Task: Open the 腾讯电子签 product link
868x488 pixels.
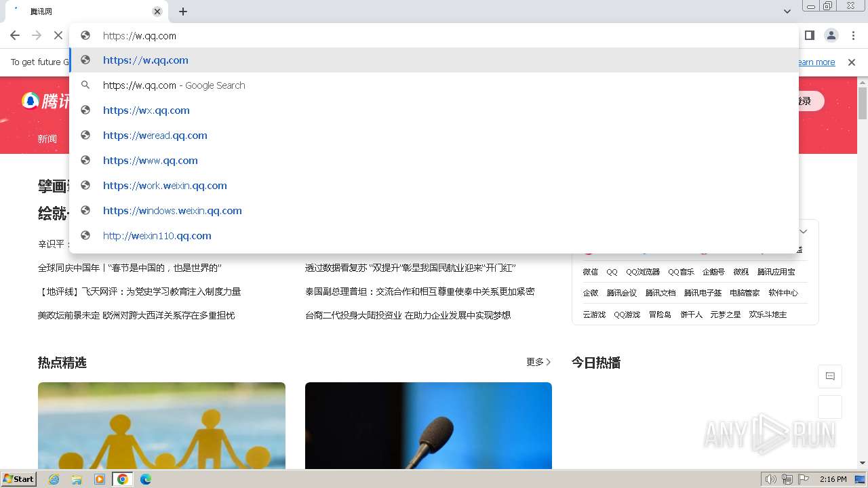Action: pyautogui.click(x=703, y=293)
